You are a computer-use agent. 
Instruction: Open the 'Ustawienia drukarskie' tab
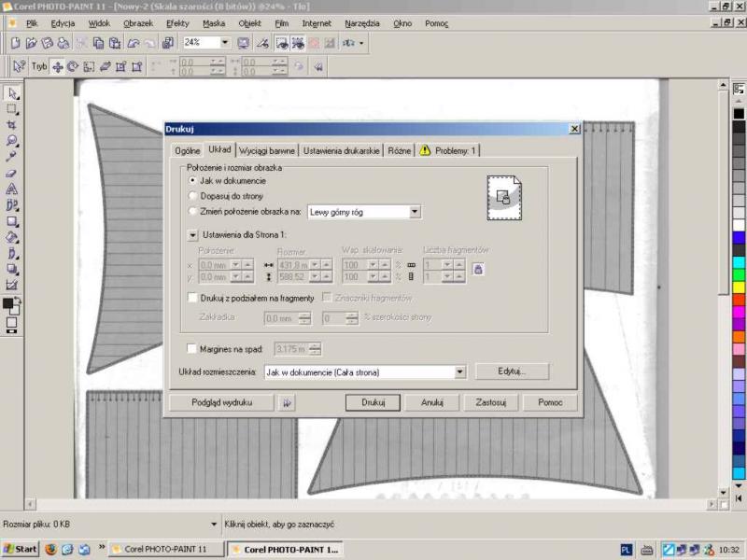[x=341, y=150]
